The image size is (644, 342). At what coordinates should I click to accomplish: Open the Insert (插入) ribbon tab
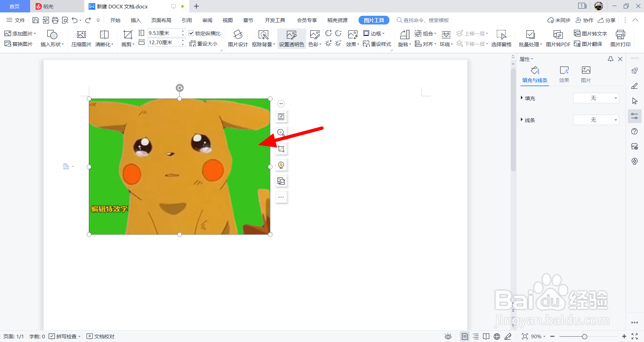pos(136,20)
